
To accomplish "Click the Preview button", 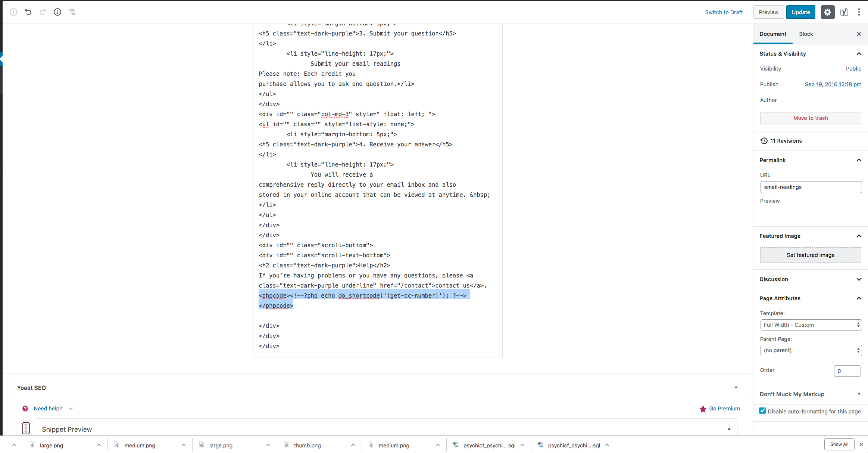I will pyautogui.click(x=769, y=12).
